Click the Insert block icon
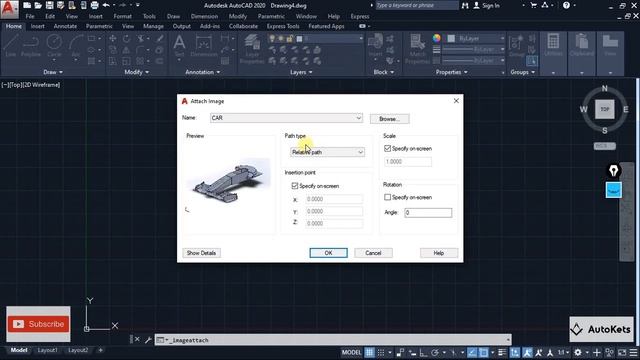The image size is (640, 360). pos(375,45)
